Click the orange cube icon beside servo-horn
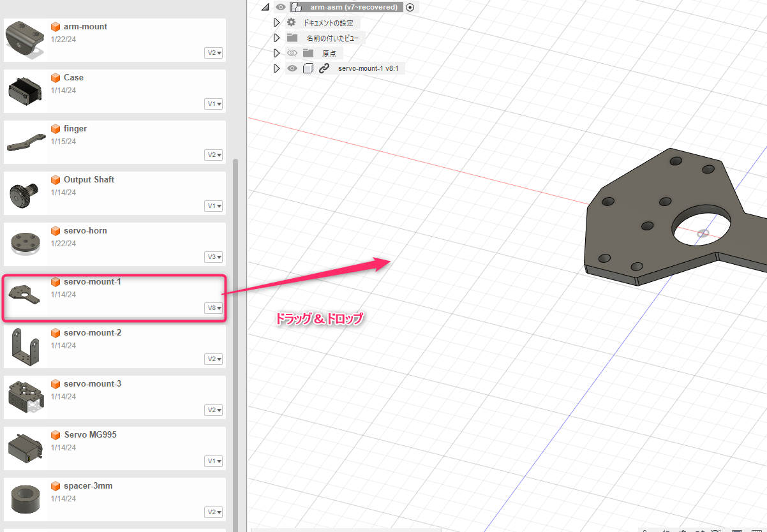This screenshot has height=532, width=767. pyautogui.click(x=56, y=231)
